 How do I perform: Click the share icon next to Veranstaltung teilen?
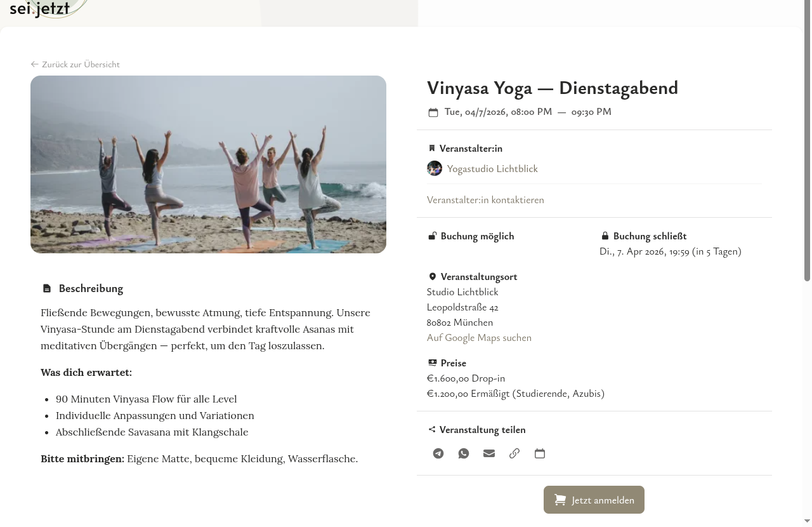pos(432,429)
